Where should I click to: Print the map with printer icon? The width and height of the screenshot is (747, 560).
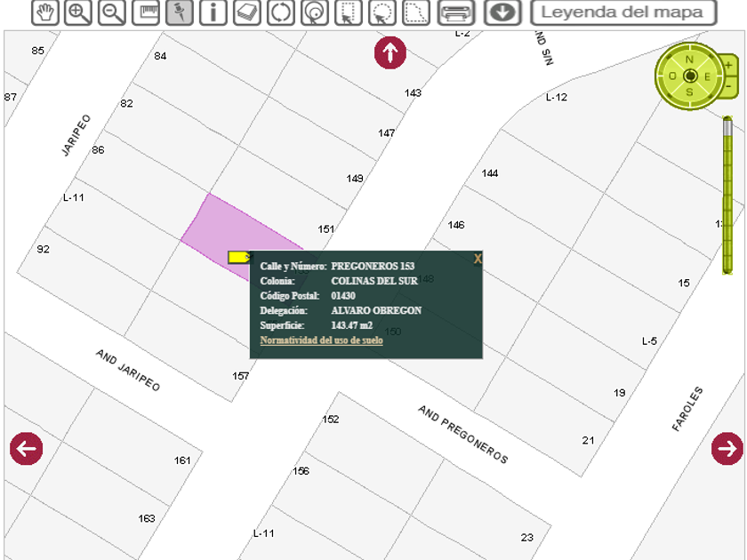point(456,12)
